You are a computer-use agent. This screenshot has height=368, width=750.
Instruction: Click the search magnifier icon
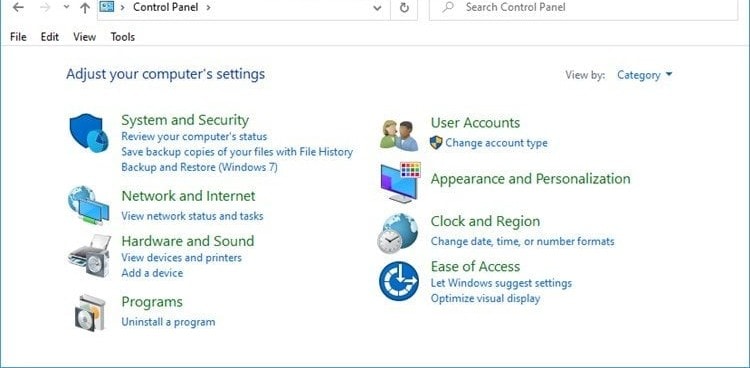[448, 7]
